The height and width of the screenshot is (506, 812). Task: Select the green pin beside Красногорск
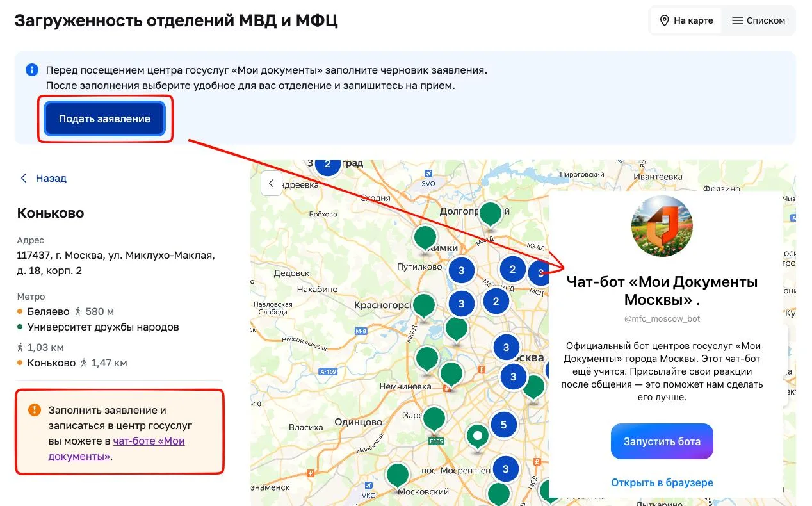[x=424, y=306]
